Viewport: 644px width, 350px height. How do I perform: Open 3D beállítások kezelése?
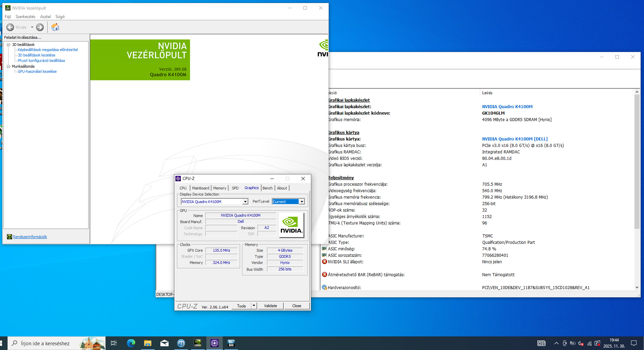click(36, 55)
